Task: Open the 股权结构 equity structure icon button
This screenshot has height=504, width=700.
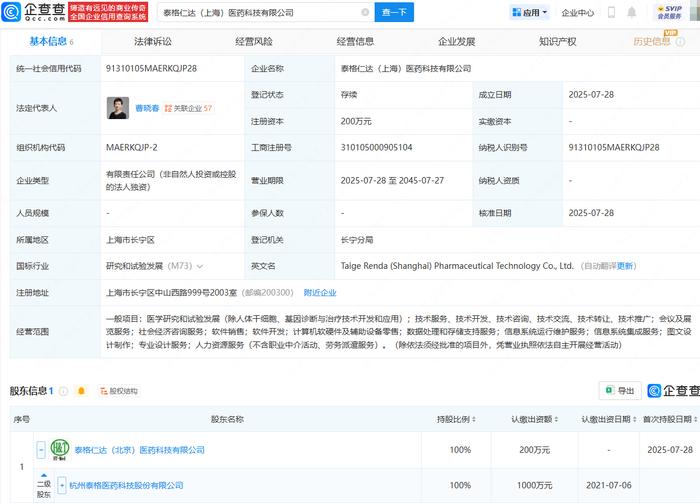Action: [x=119, y=391]
